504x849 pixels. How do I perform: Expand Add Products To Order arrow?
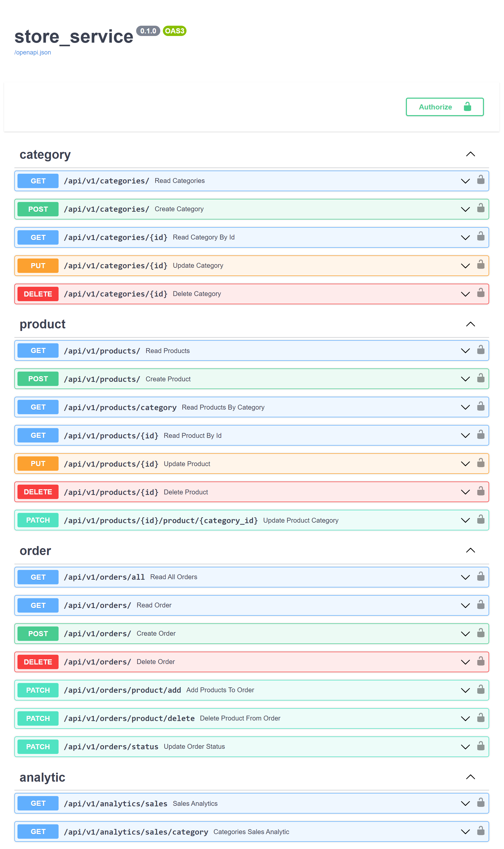point(465,690)
